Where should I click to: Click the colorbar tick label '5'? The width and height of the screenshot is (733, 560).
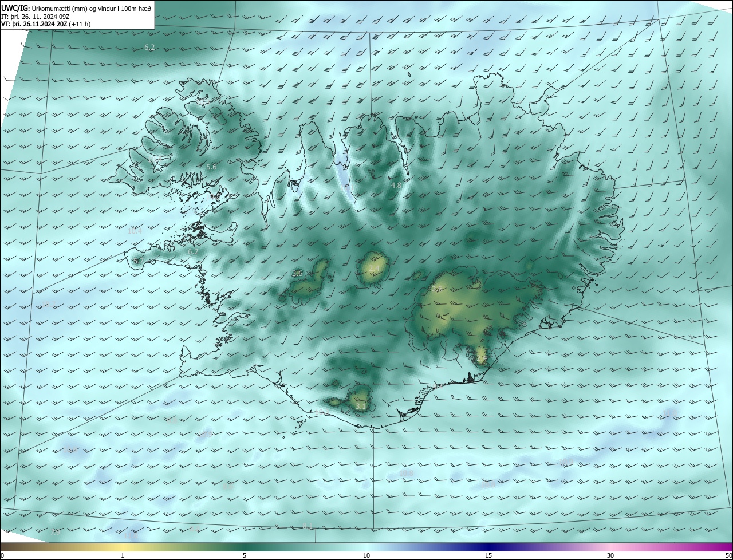245,555
